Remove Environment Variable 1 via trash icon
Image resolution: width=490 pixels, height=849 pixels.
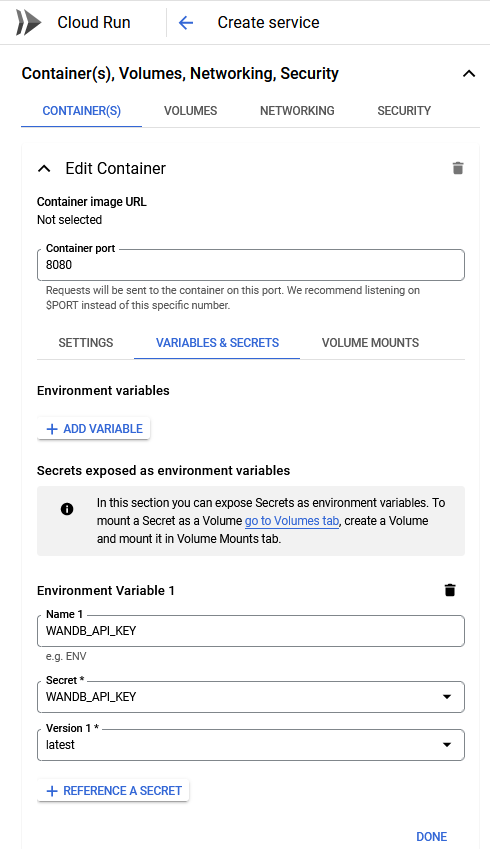coord(450,590)
